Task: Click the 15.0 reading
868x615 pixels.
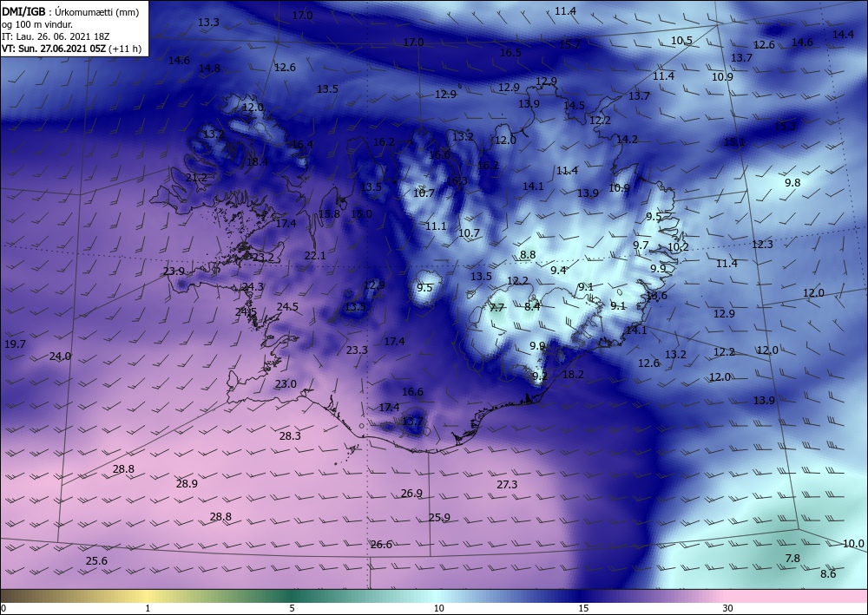Action: click(361, 213)
